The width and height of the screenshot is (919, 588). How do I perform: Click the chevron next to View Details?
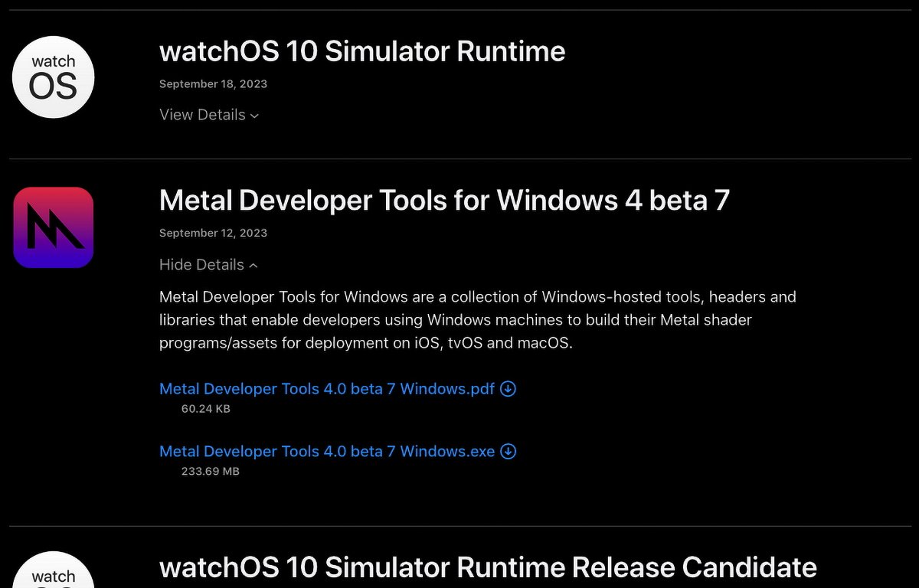[x=255, y=116]
